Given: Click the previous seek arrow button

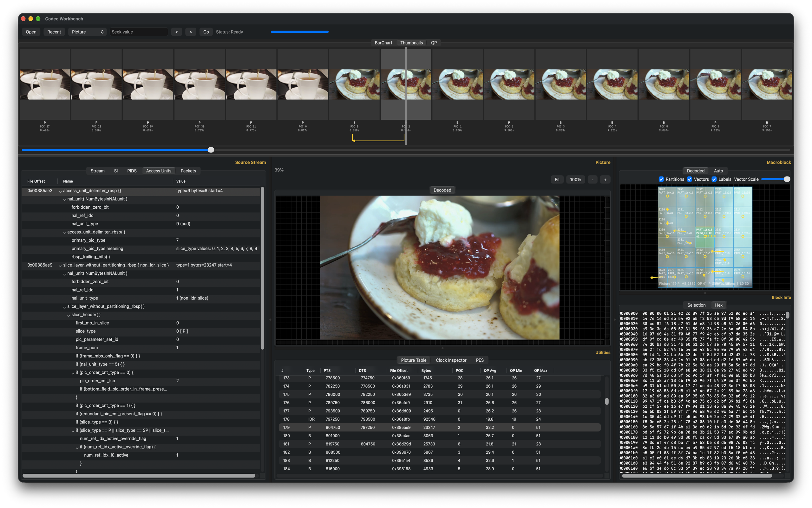Looking at the screenshot, I should pos(176,32).
